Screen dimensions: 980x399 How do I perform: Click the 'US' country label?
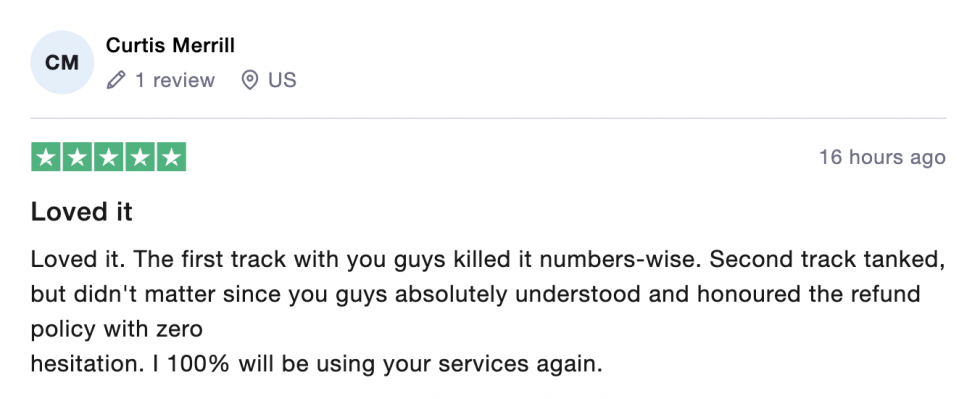click(282, 80)
